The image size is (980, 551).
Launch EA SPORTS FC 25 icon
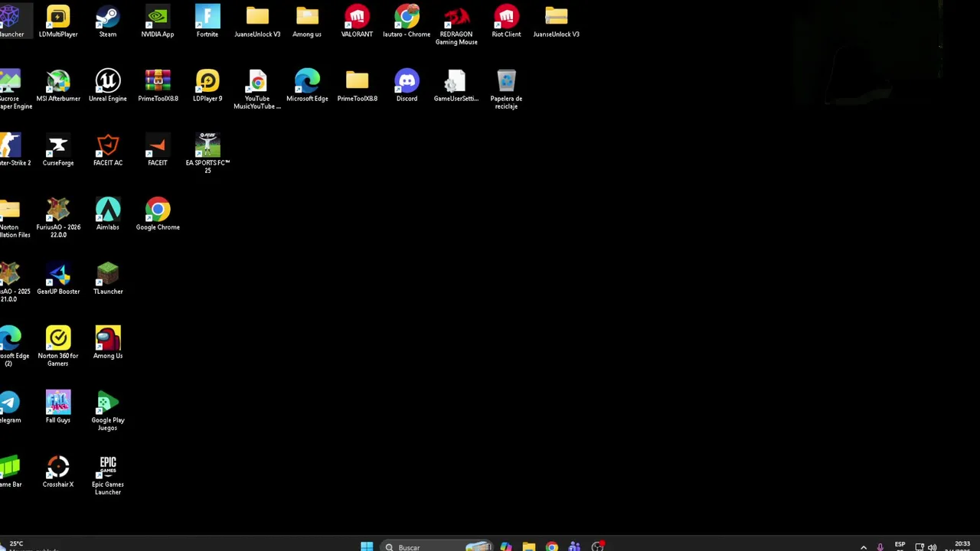pyautogui.click(x=207, y=153)
